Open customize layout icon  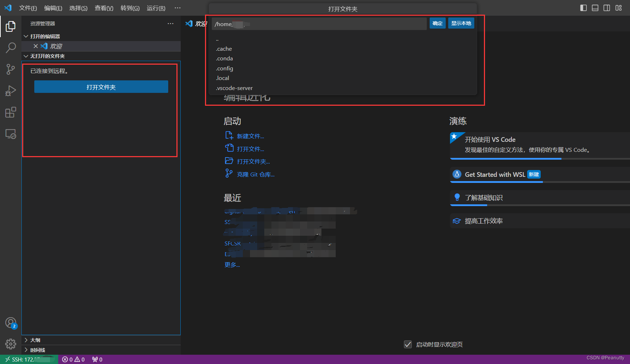619,8
